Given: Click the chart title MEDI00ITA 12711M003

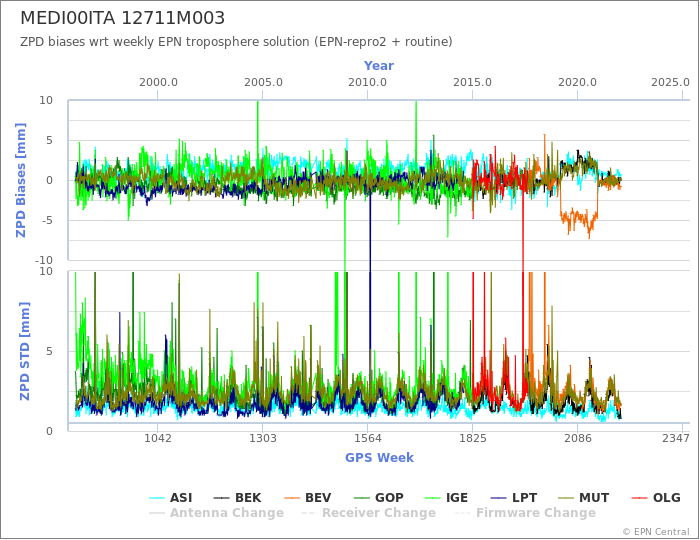Looking at the screenshot, I should [122, 18].
